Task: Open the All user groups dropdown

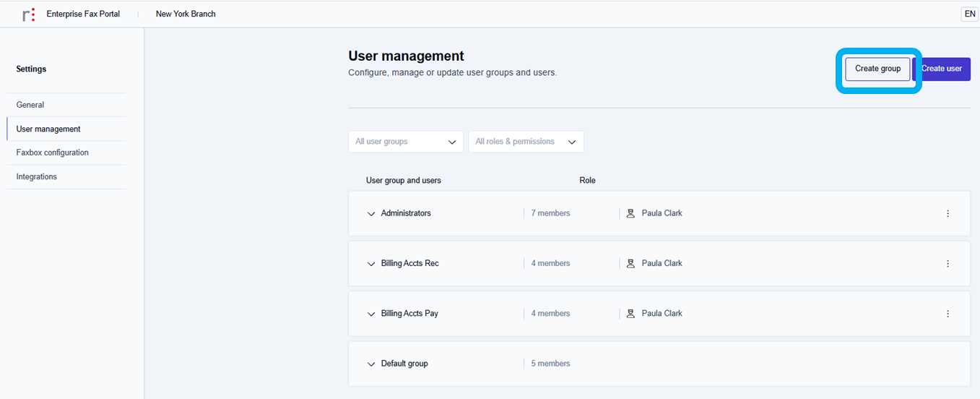Action: (406, 142)
